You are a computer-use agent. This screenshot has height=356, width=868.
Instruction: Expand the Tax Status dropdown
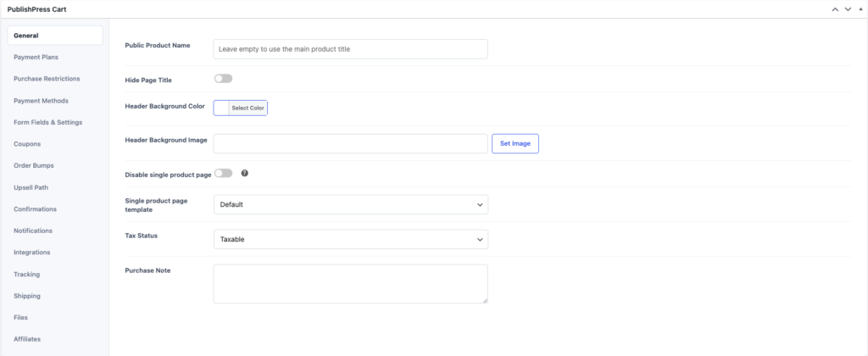click(x=351, y=239)
